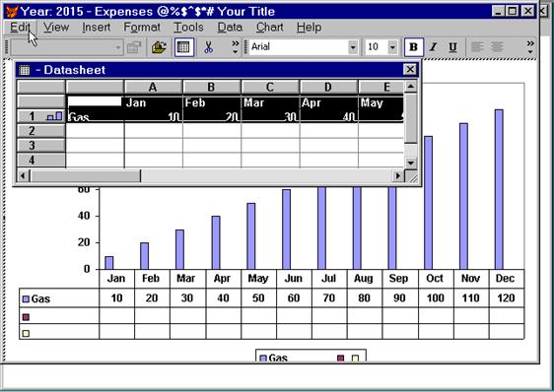This screenshot has height=392, width=554.
Task: Select datasheet column A header
Action: 153,87
